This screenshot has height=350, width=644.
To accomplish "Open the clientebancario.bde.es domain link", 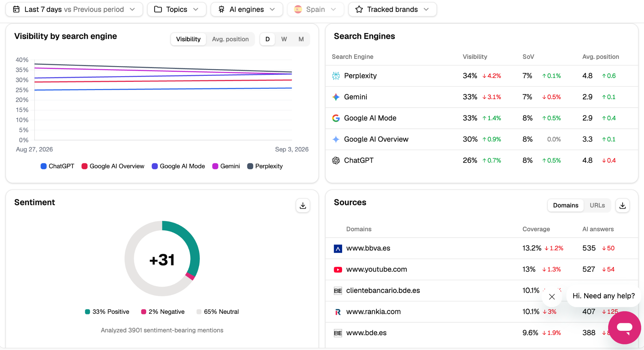I will click(383, 291).
